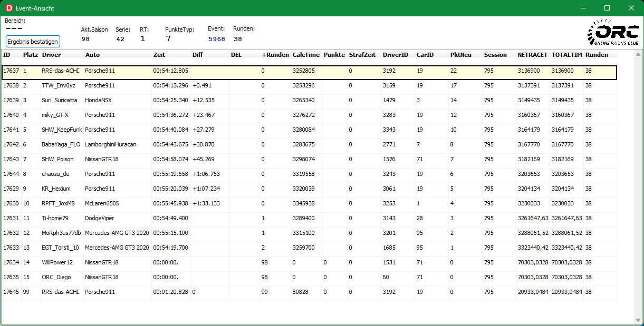644x326 pixels.
Task: Select the ORC_Diego driver row
Action: [56, 277]
